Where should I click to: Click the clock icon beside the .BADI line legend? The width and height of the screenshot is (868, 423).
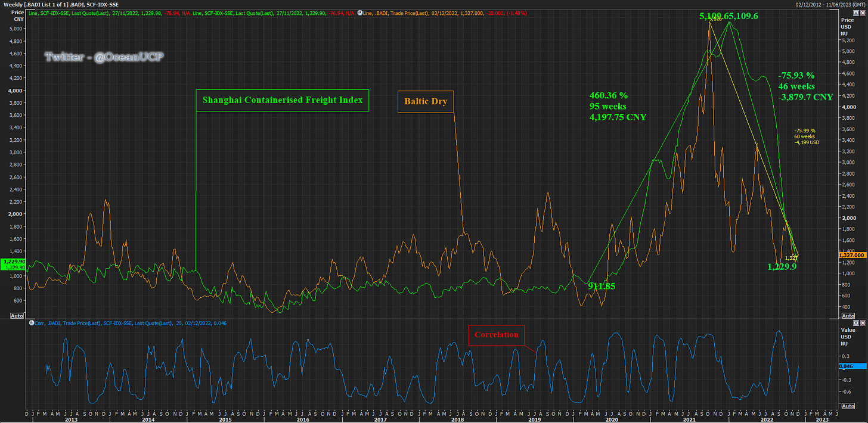359,13
